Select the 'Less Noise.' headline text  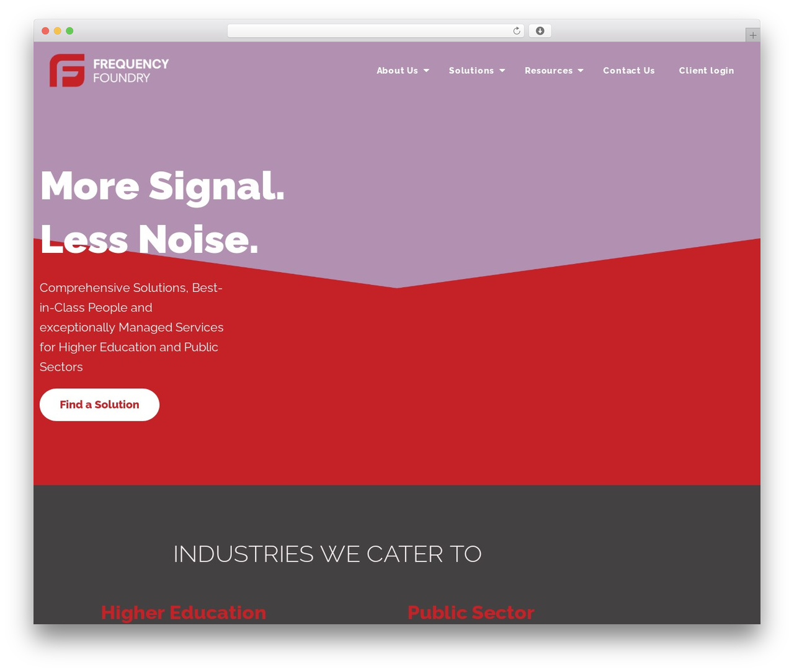coord(149,239)
